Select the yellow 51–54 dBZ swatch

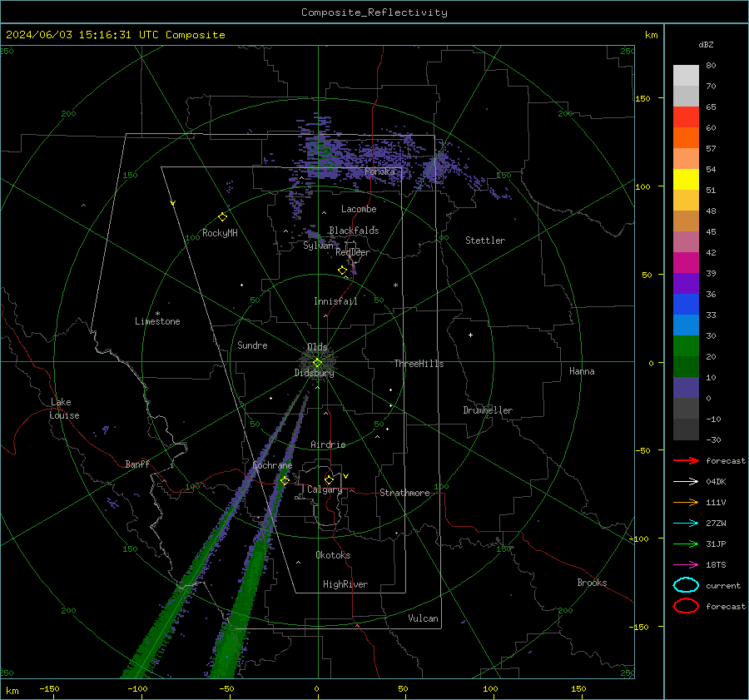tap(686, 180)
